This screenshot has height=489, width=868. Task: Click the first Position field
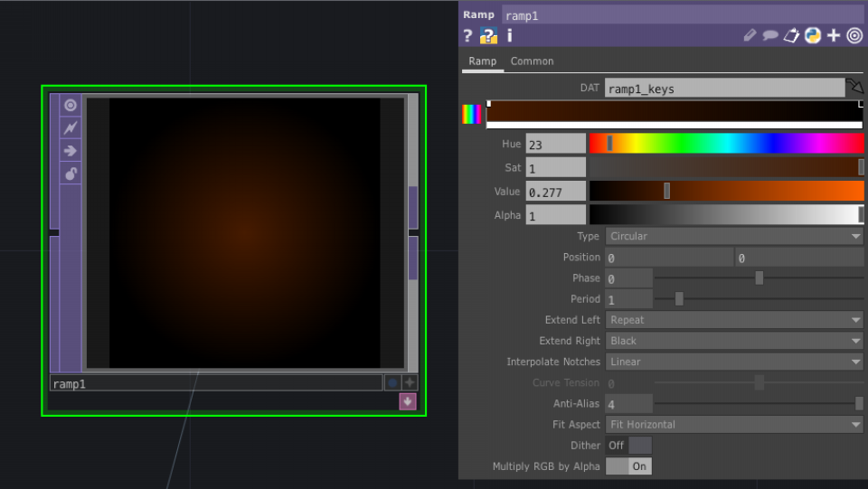pyautogui.click(x=669, y=258)
